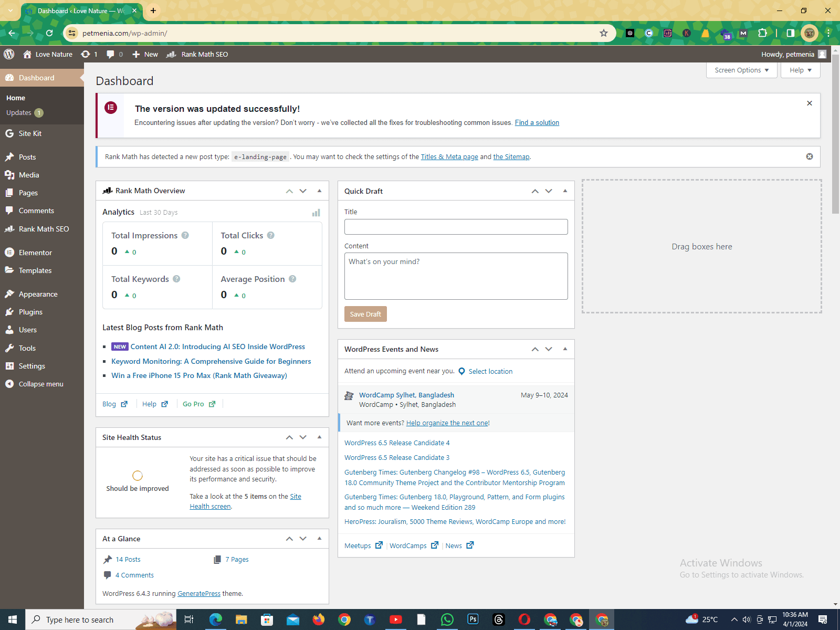Move Site Health Status box up
Image resolution: width=840 pixels, height=630 pixels.
coord(289,437)
